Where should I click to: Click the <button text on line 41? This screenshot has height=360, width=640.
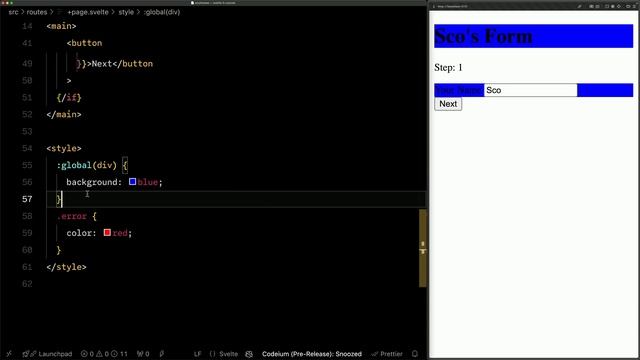pyautogui.click(x=84, y=43)
